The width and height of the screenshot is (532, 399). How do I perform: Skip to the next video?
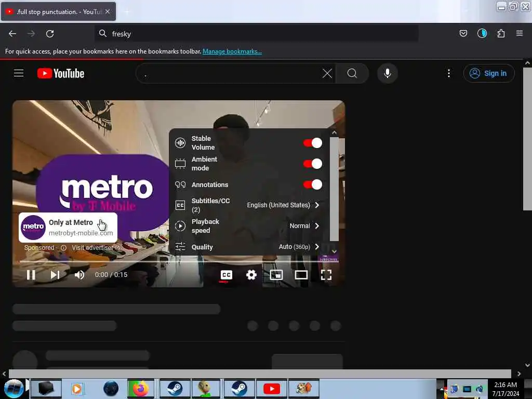55,275
